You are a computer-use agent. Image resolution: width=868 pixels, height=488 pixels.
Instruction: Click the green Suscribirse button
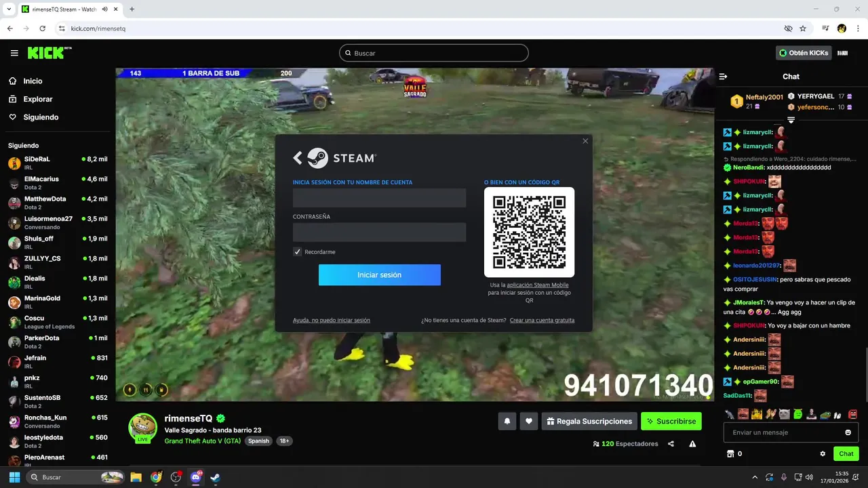pyautogui.click(x=671, y=421)
